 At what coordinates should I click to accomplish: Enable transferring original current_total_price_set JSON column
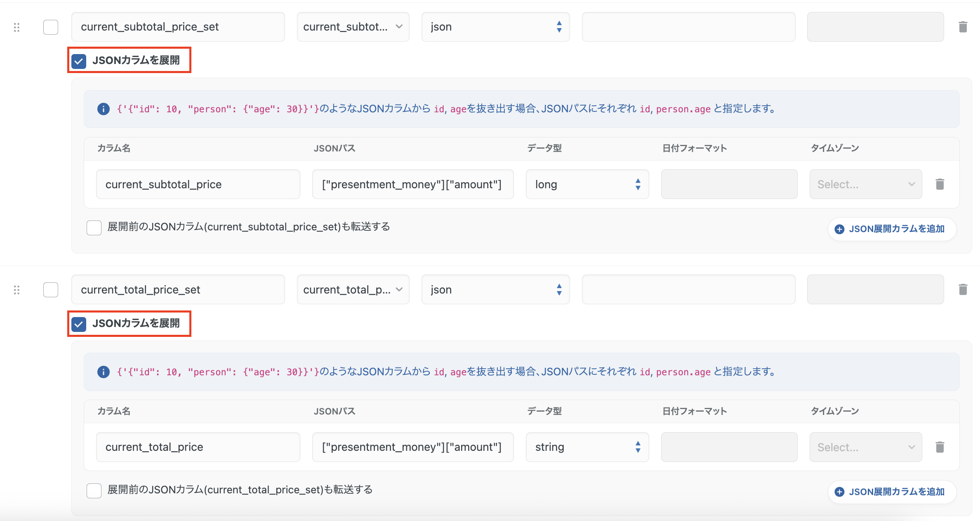pyautogui.click(x=94, y=490)
